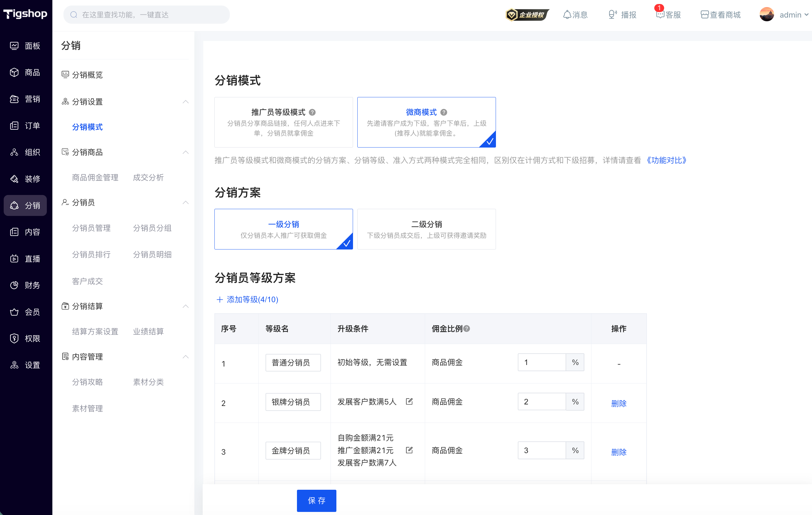Open the 客服 customer service chat
Viewport: 812px width, 515px height.
click(x=668, y=14)
